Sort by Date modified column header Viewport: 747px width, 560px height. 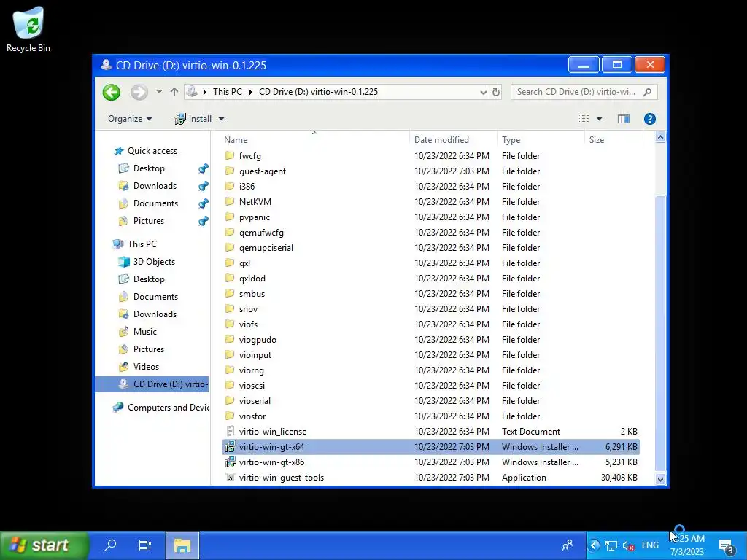click(x=452, y=139)
